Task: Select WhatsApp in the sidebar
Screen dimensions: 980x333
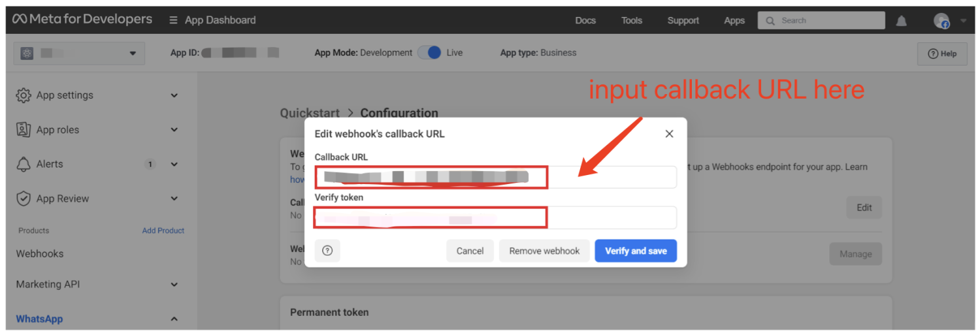Action: point(39,319)
